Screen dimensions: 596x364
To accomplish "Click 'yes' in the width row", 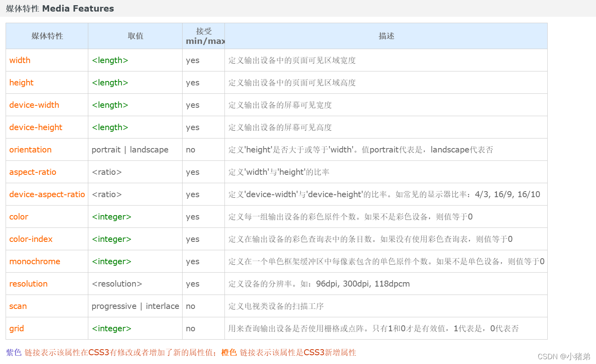I will [x=193, y=61].
